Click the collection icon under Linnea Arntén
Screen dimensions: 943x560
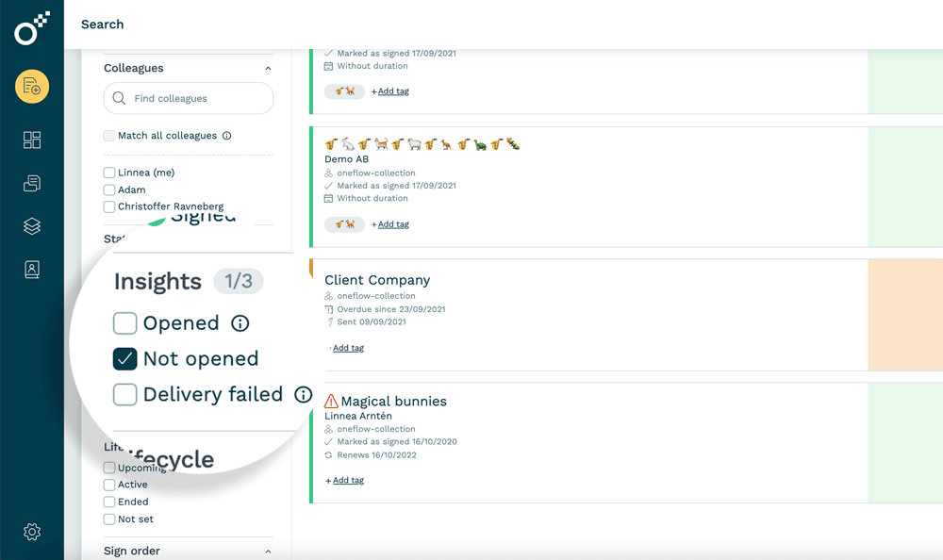tap(328, 429)
